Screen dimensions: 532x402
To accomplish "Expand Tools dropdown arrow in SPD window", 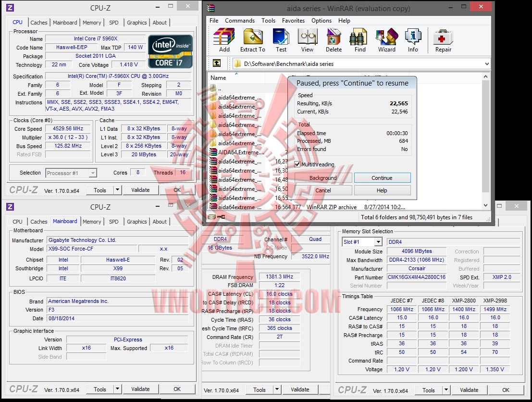I will pos(446,390).
